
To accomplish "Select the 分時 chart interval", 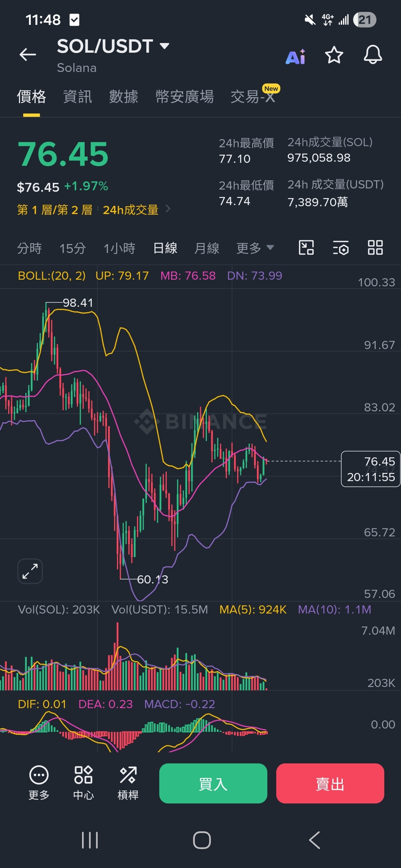I will tap(29, 248).
